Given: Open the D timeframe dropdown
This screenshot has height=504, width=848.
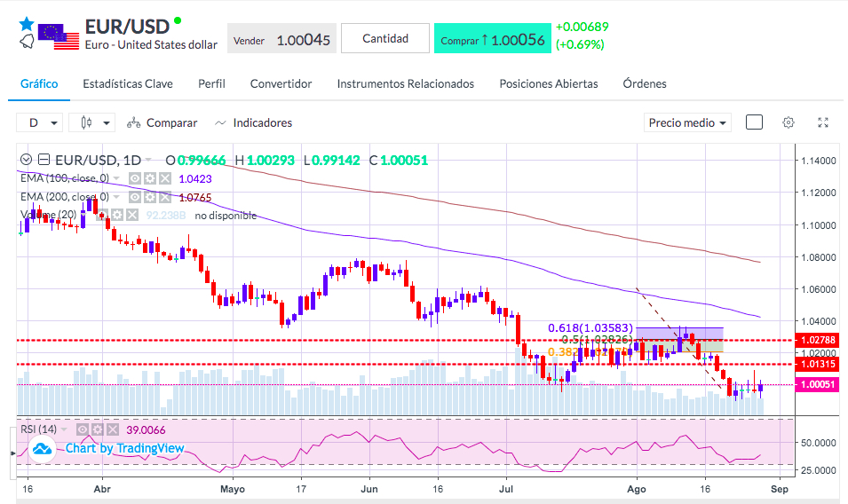Looking at the screenshot, I should [39, 122].
